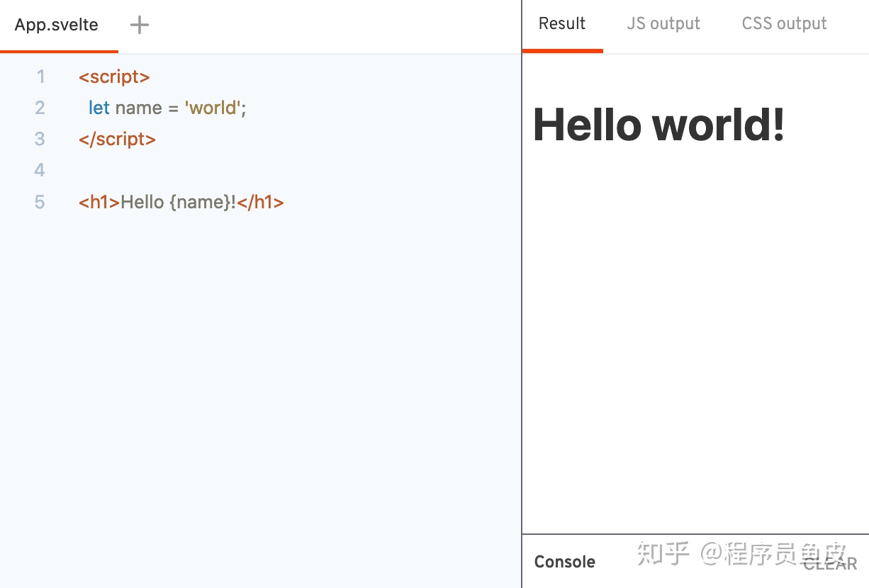
Task: Click the let keyword in line 2
Action: [x=99, y=108]
